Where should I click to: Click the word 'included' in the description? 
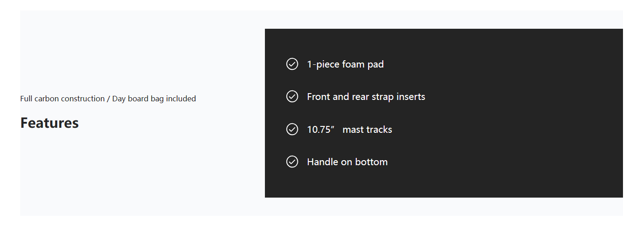pos(181,99)
